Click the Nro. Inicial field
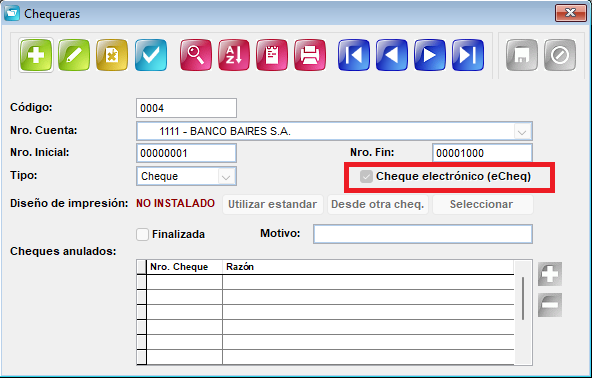 tap(187, 153)
